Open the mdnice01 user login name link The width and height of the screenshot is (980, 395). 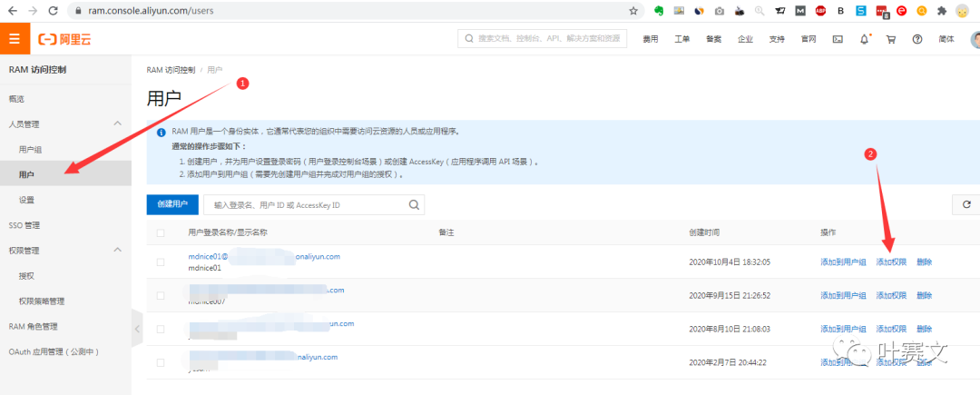click(x=264, y=256)
